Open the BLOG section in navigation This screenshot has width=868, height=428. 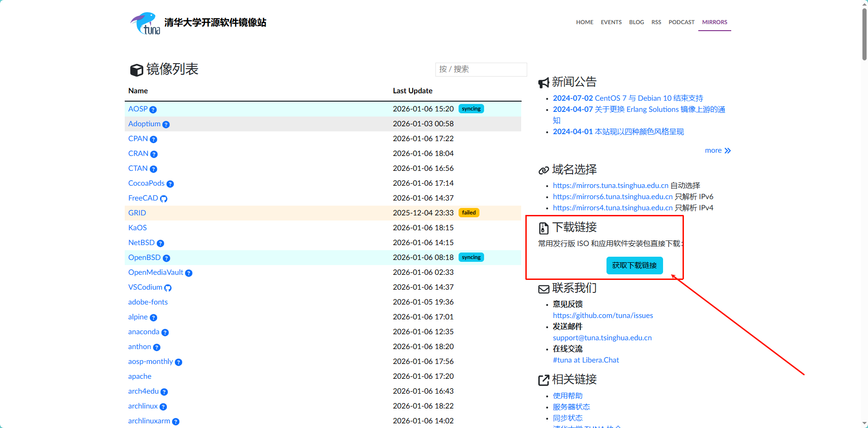(636, 22)
